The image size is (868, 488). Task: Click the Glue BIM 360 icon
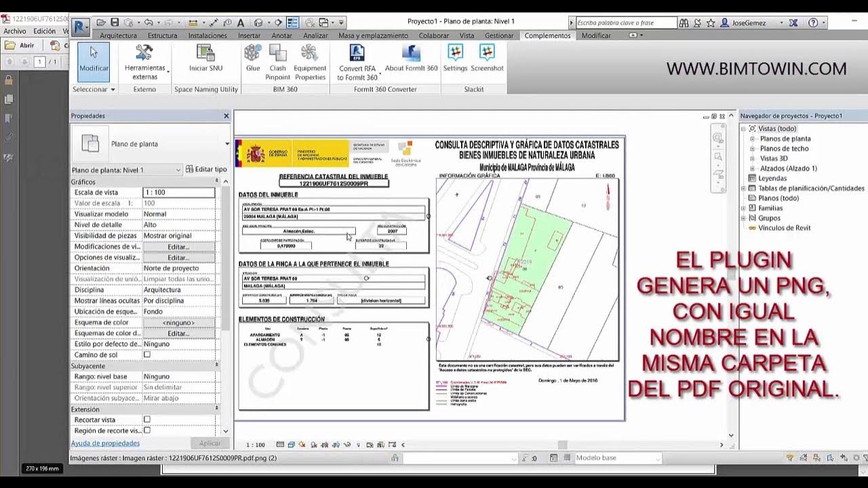coord(253,58)
